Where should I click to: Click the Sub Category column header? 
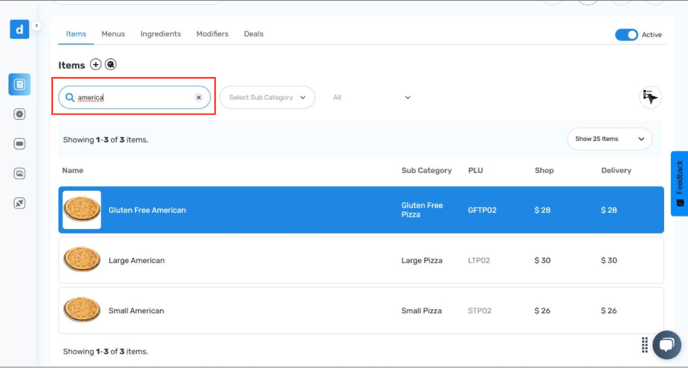click(x=426, y=170)
